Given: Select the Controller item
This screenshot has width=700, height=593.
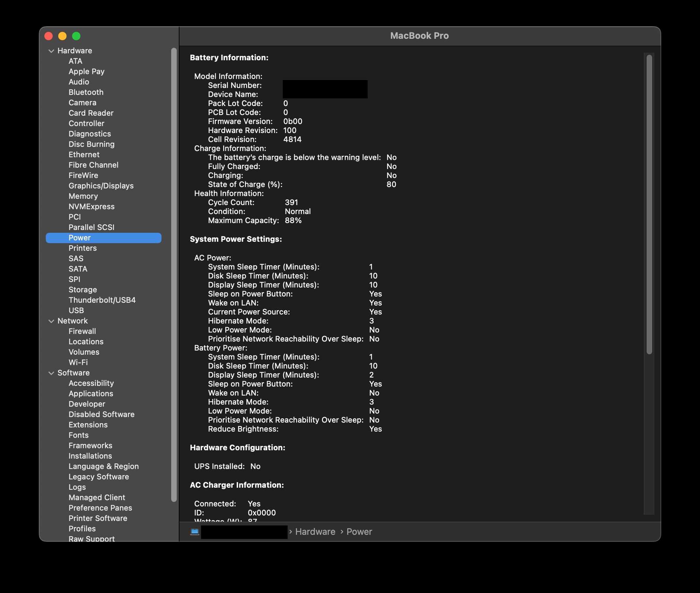Looking at the screenshot, I should tap(86, 124).
